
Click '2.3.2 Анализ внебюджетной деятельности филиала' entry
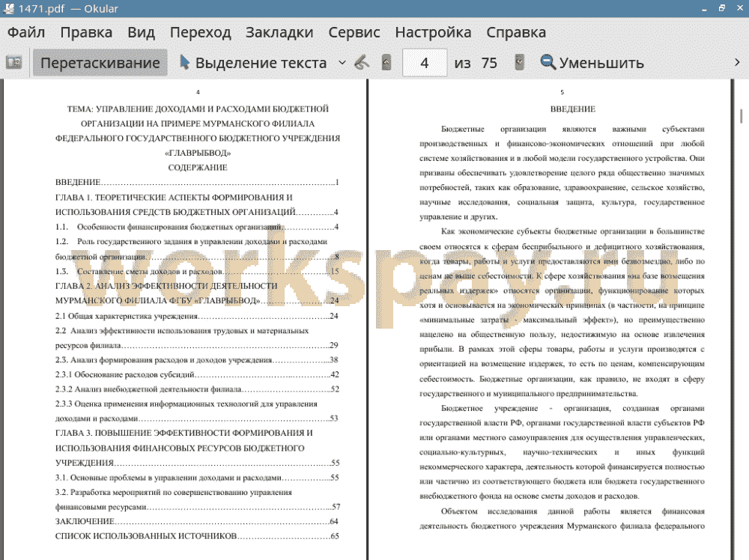pos(197,389)
